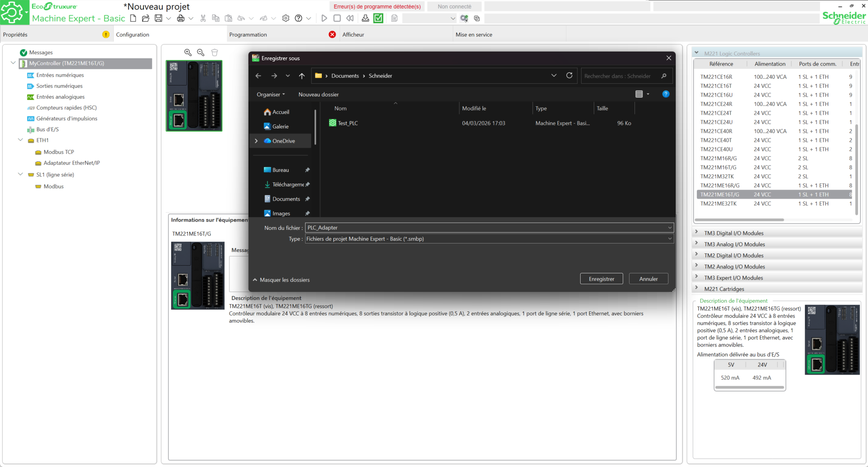Click the print icon in toolbar
868x467 pixels.
point(181,18)
